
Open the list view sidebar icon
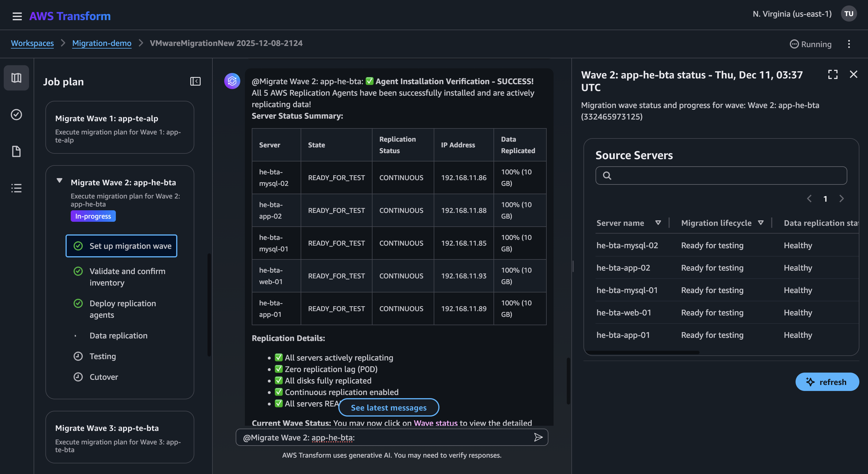[x=16, y=188]
